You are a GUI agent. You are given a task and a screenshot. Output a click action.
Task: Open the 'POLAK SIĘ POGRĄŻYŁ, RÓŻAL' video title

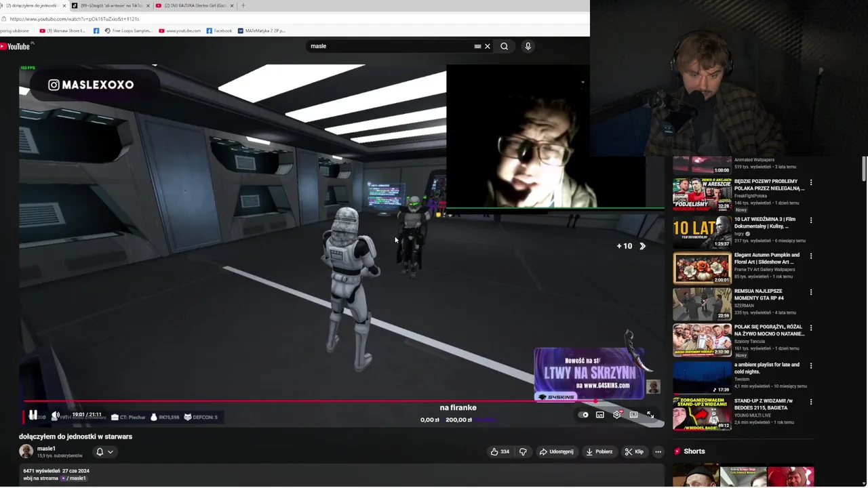coord(769,330)
